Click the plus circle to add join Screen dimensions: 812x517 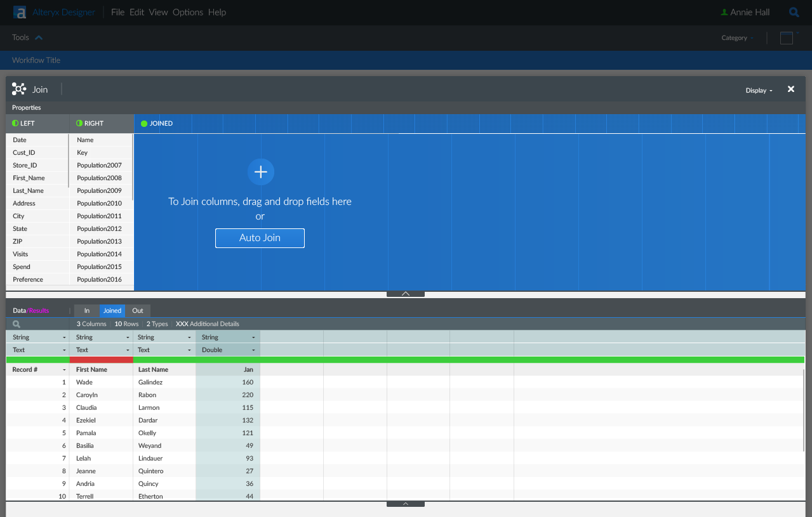[x=260, y=172]
